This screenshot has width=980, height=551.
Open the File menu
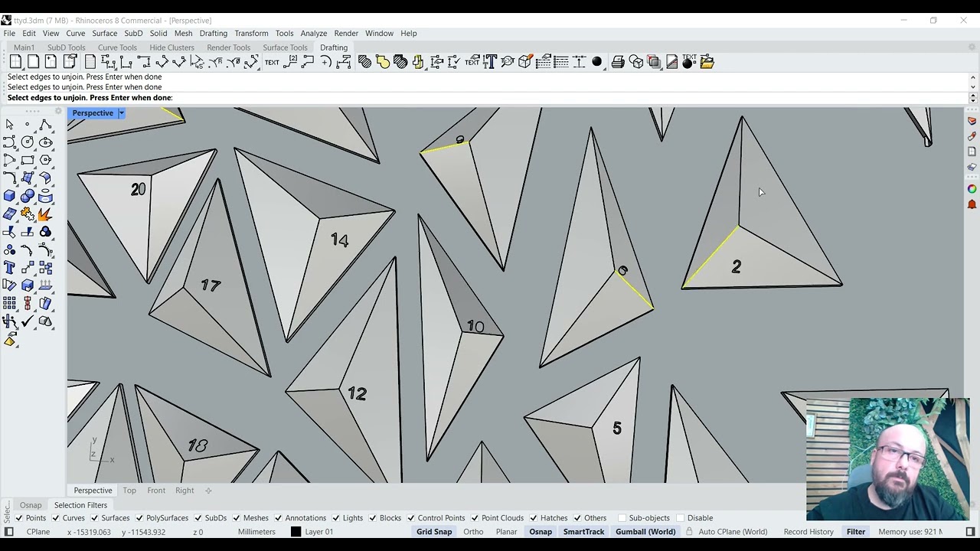(9, 34)
